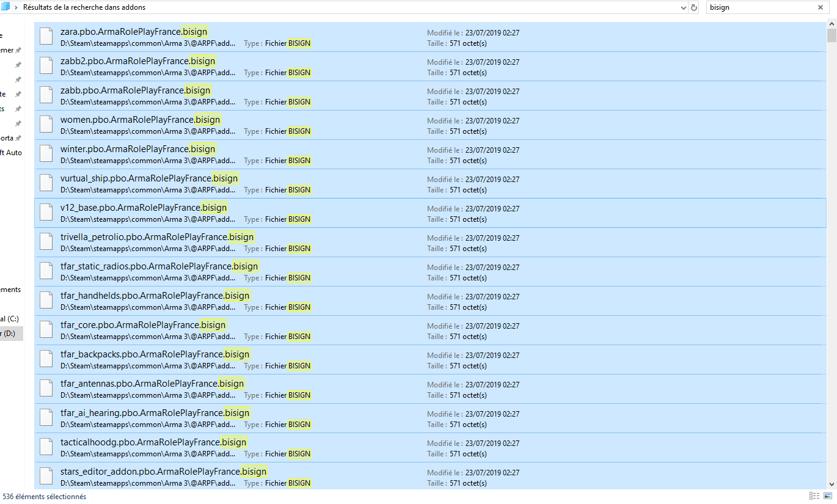Click the file icon of tfar_handhelds.pbo.ArmaRolePlayFrance.bisign
The width and height of the screenshot is (837, 504).
(46, 301)
